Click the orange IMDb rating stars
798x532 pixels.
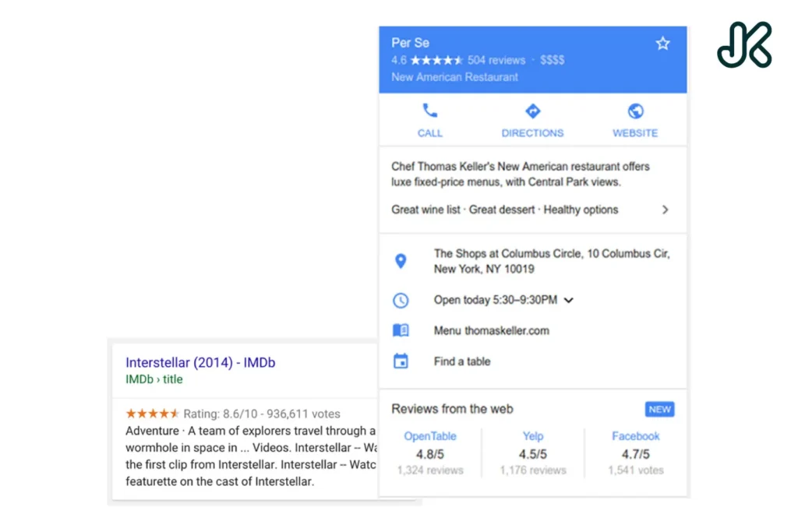click(152, 414)
